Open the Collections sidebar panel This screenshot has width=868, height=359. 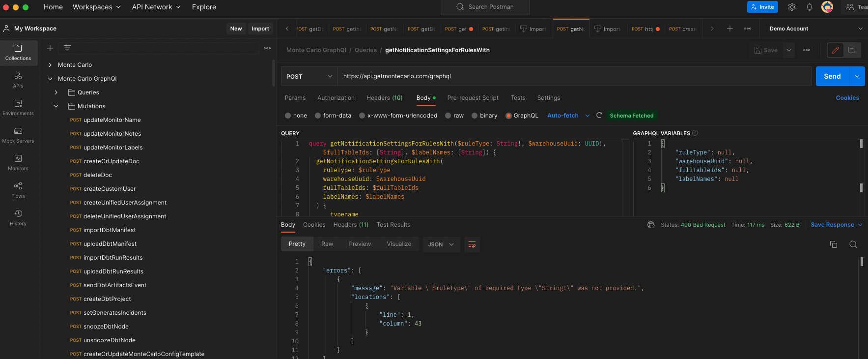pos(18,53)
